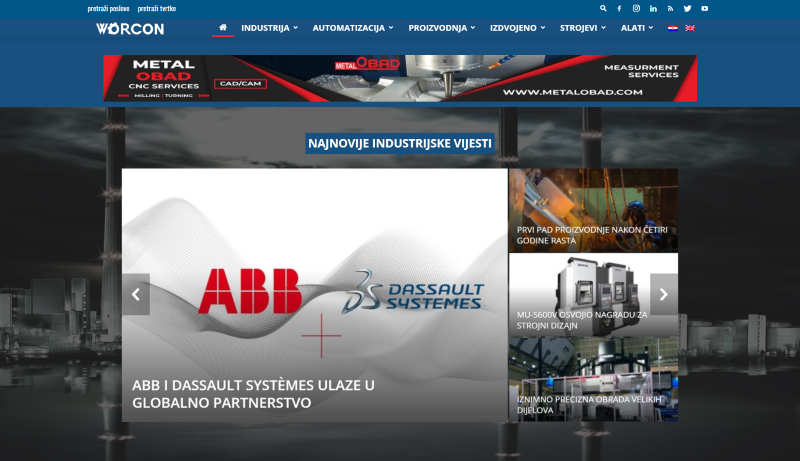Switch language with UK flag

tap(690, 28)
